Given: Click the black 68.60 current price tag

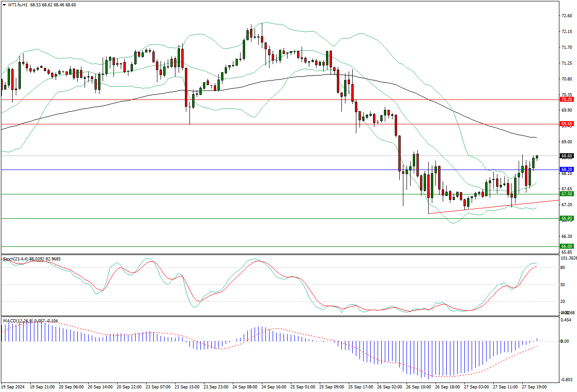Looking at the screenshot, I should tap(567, 156).
